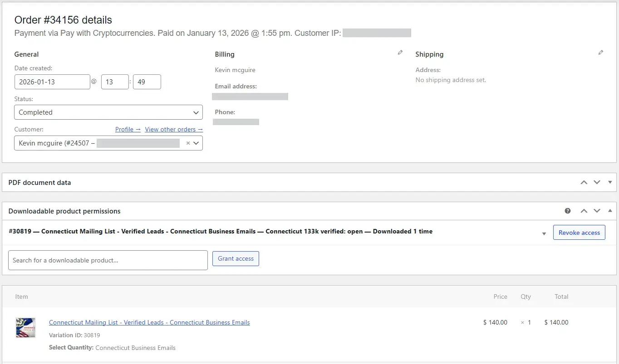Click Grant access button

(236, 258)
